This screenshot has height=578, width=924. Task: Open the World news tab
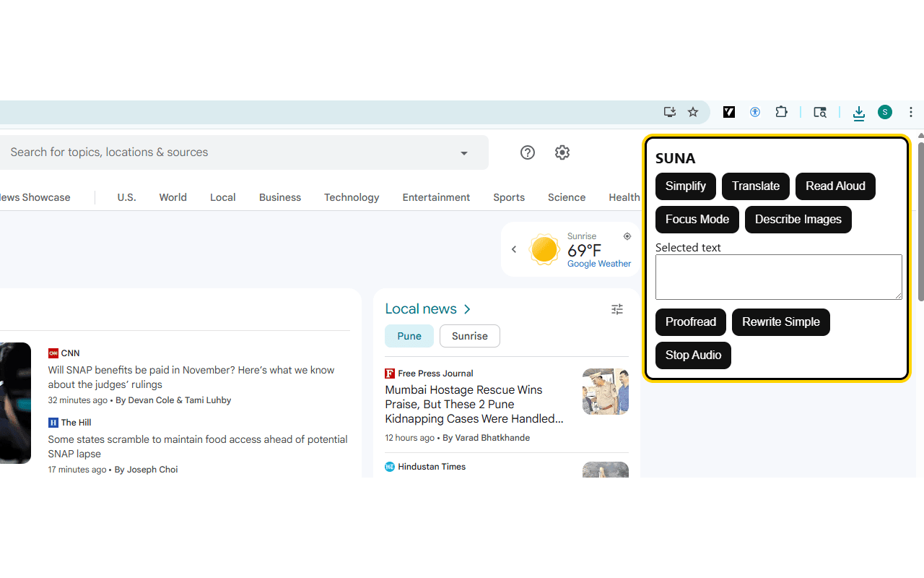click(x=173, y=197)
